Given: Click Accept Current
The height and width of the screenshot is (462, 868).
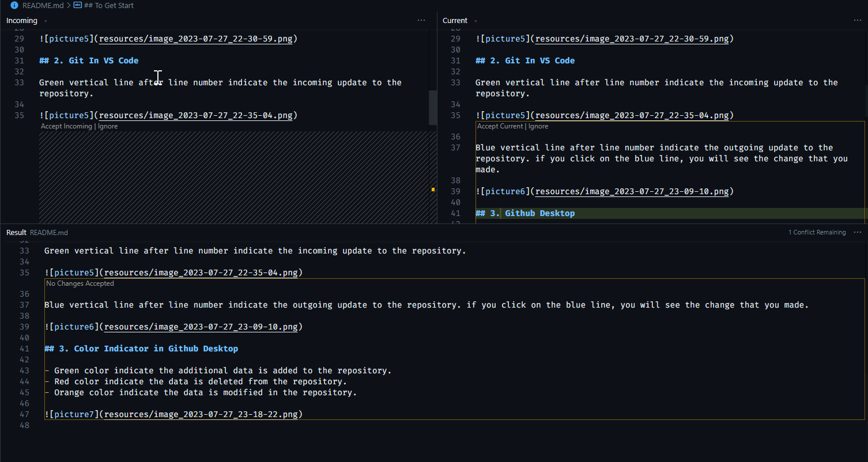Looking at the screenshot, I should tap(500, 126).
